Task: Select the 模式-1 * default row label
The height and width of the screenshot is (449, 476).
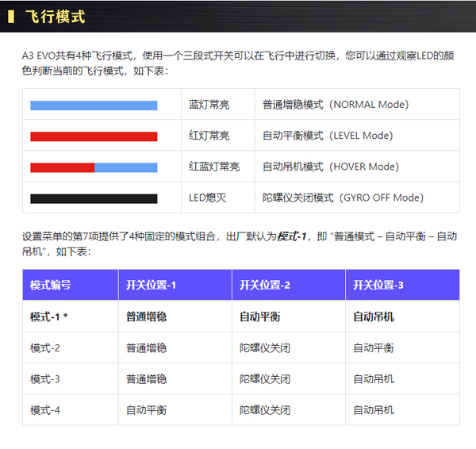Action: (x=49, y=317)
